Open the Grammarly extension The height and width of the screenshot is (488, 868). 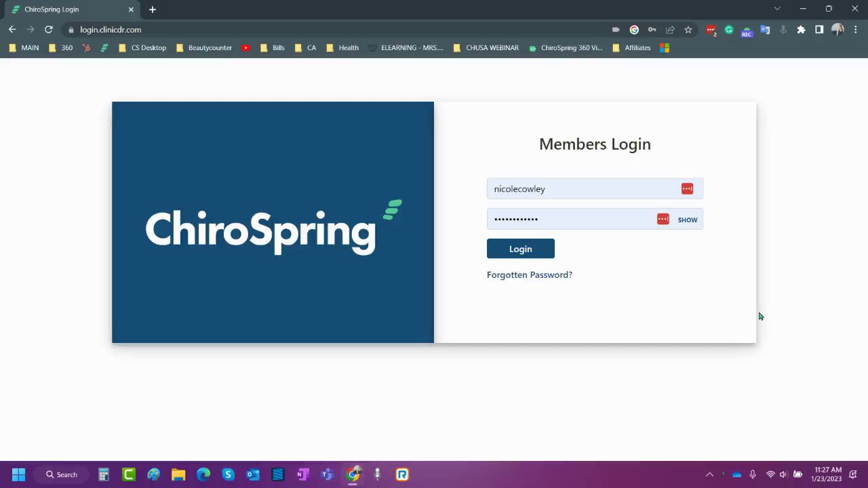(x=729, y=30)
